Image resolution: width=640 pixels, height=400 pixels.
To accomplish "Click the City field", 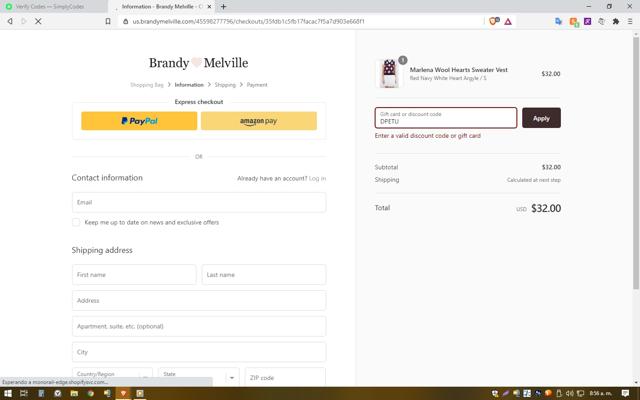I will pos(199,352).
